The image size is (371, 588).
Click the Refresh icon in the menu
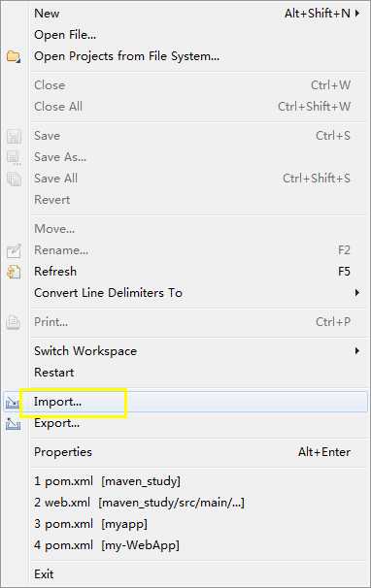click(x=14, y=272)
